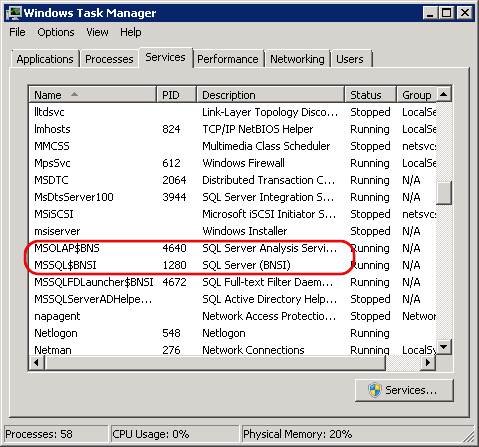Click the CPU Usage: 0% status entry

[174, 434]
